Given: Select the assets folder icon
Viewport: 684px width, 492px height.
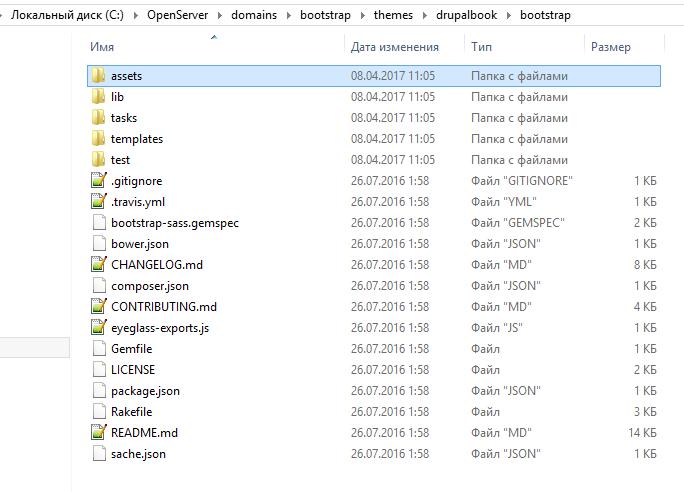Looking at the screenshot, I should pyautogui.click(x=99, y=75).
